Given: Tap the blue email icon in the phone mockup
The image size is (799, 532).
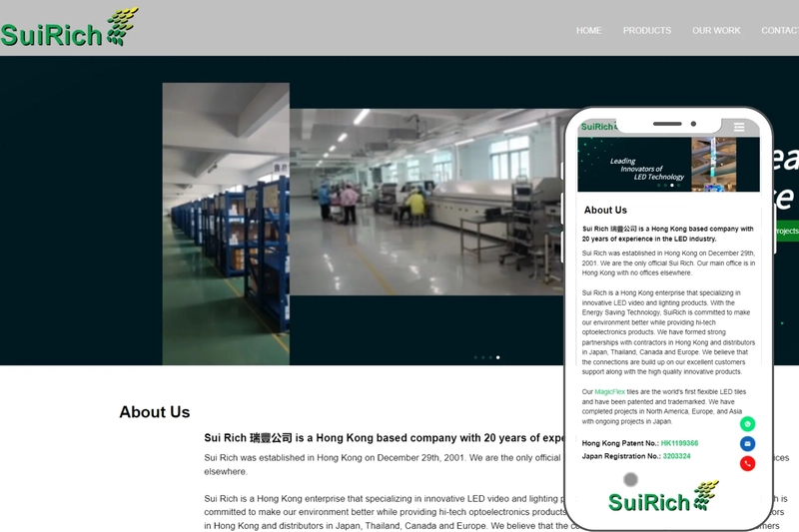Looking at the screenshot, I should (747, 444).
